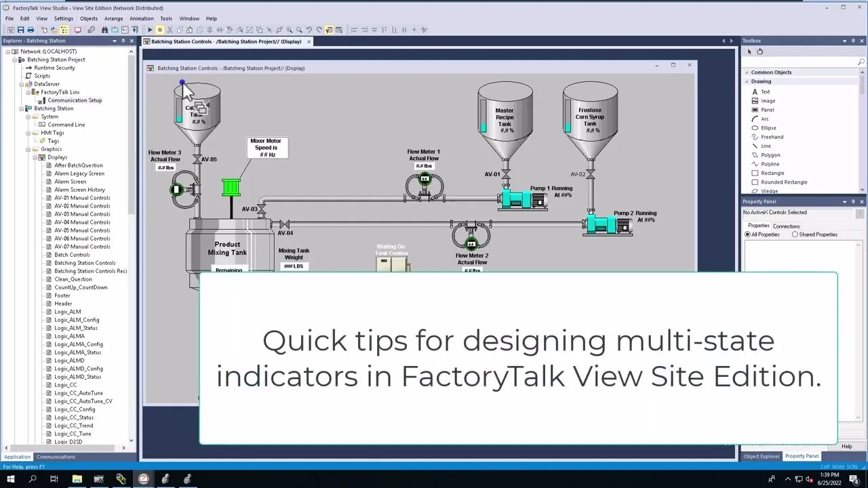Viewport: 868px width, 488px height.
Task: Collapse the Network (LOCALHOST) tree node
Action: click(7, 52)
